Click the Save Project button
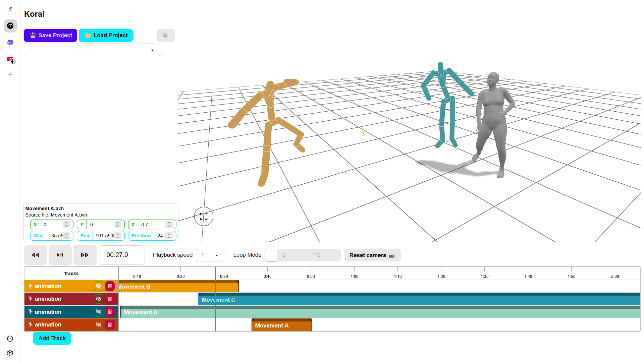The width and height of the screenshot is (644, 362). coord(50,36)
